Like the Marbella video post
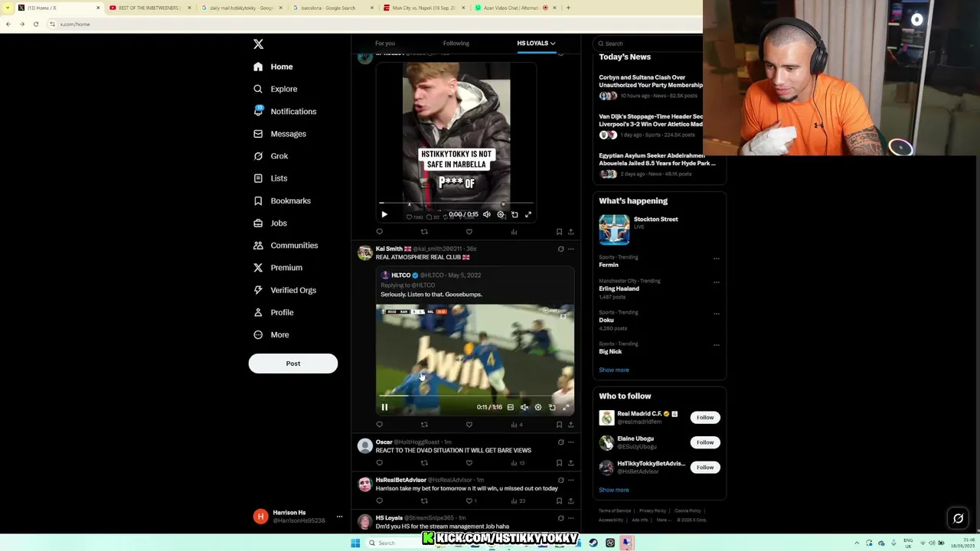980x551 pixels. tap(469, 232)
